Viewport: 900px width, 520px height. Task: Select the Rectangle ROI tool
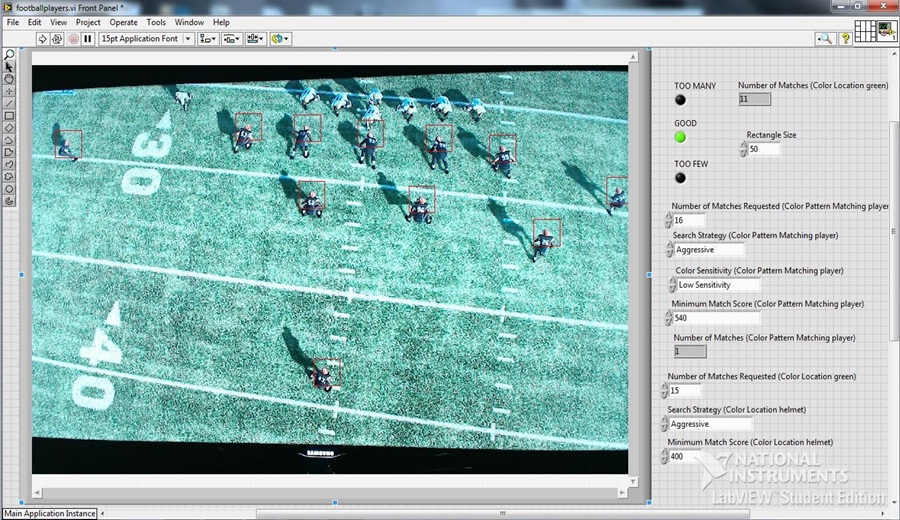pyautogui.click(x=10, y=115)
